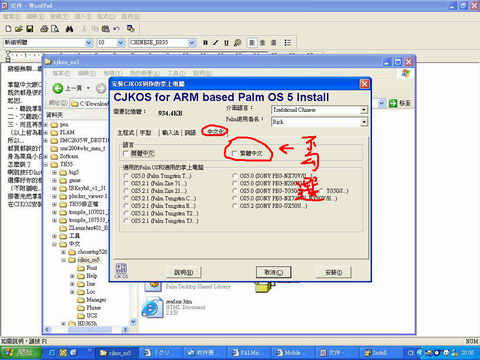Toggle Italic formatting in WordPad
This screenshot has width=480, height=360.
[216, 43]
